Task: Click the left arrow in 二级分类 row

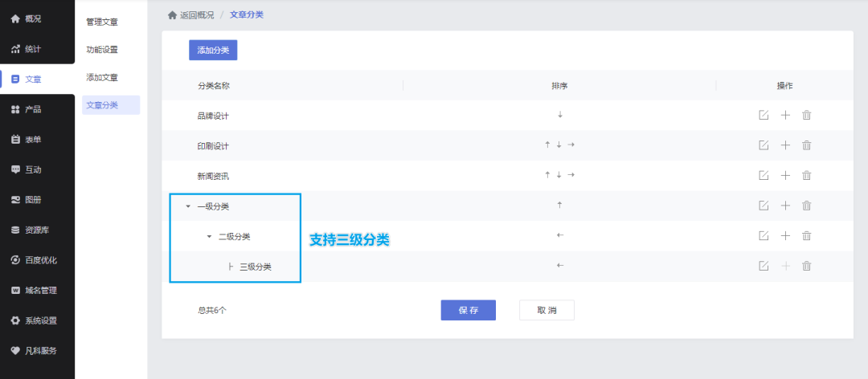Action: (559, 235)
